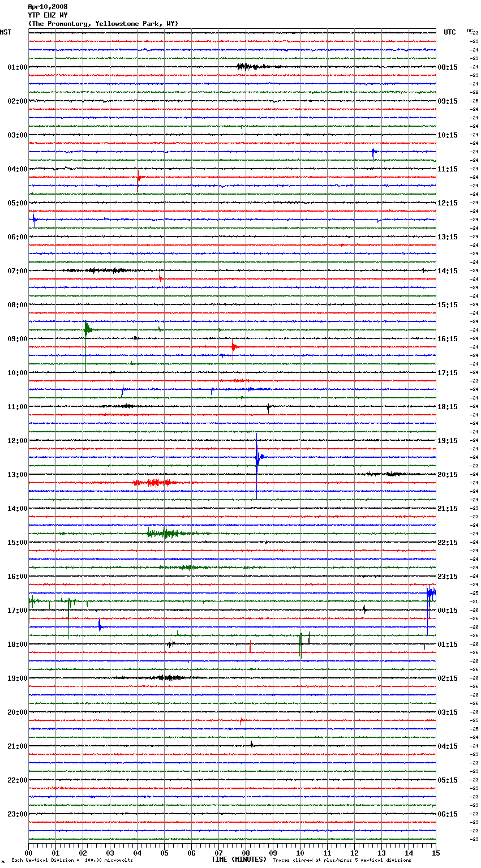Click the '22:15' UTC time label
Screen dimensions: 481x868
tap(448, 543)
